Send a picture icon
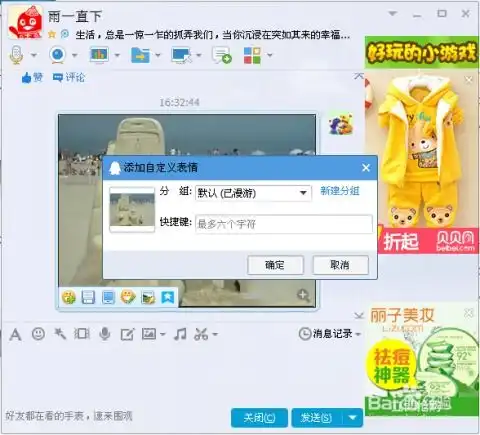The height and width of the screenshot is (435, 480). [x=149, y=334]
